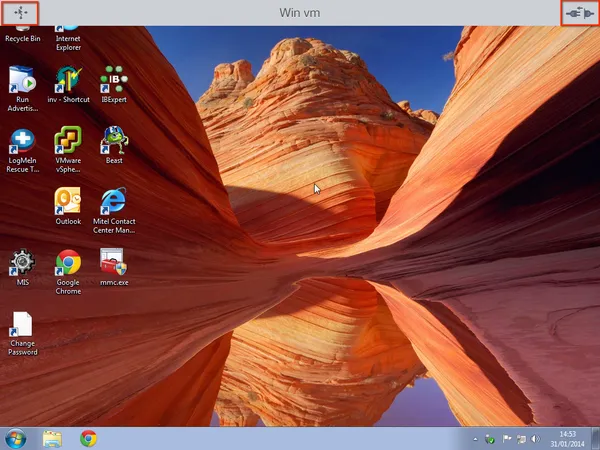The image size is (600, 450).
Task: Open the clock showing 14:53
Action: pos(567,439)
